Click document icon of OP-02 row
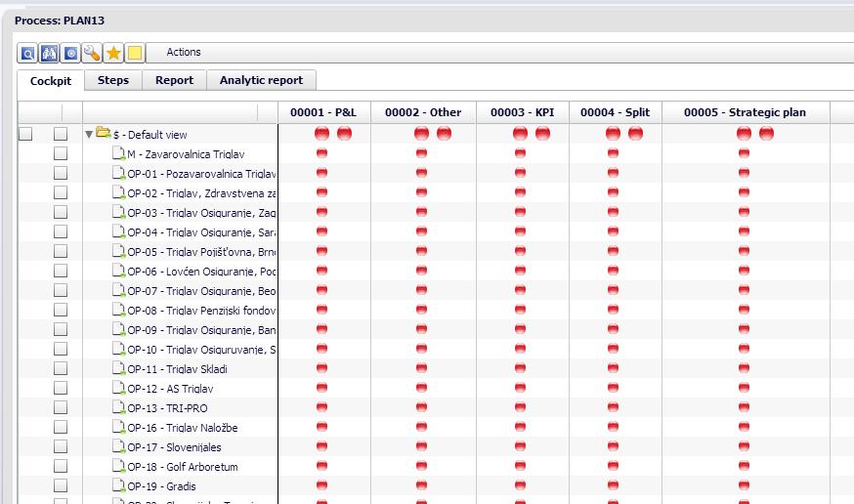 119,192
